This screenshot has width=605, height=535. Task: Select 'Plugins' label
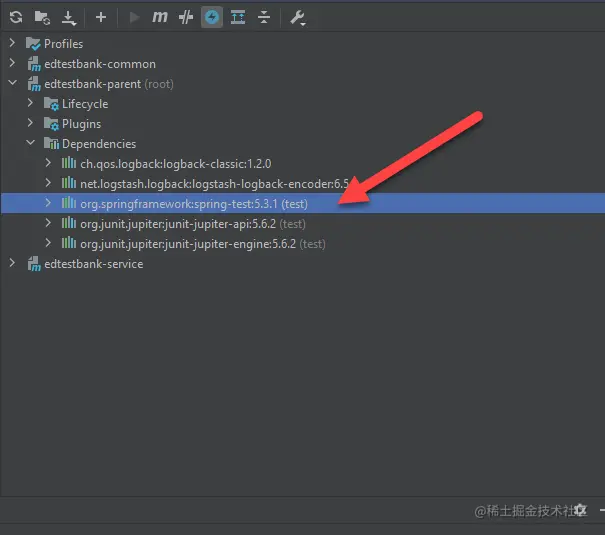[81, 124]
